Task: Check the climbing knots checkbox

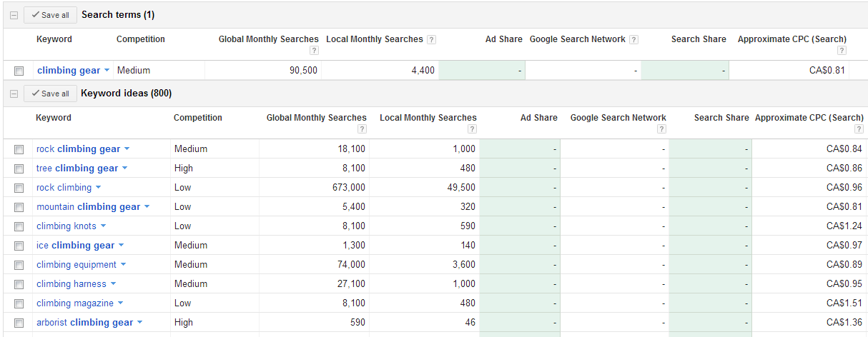Action: click(x=19, y=226)
